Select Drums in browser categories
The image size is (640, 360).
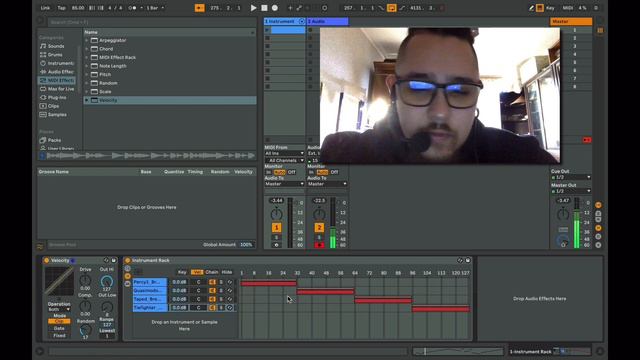[57, 55]
